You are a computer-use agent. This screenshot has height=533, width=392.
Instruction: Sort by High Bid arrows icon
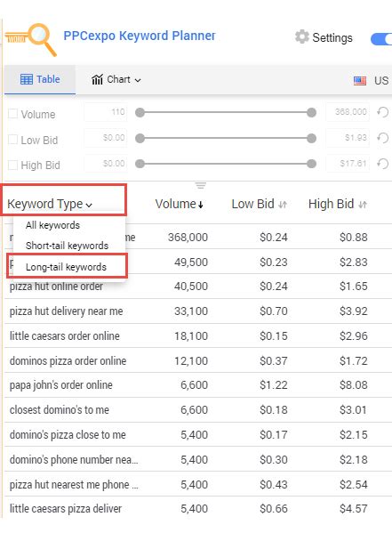[363, 205]
